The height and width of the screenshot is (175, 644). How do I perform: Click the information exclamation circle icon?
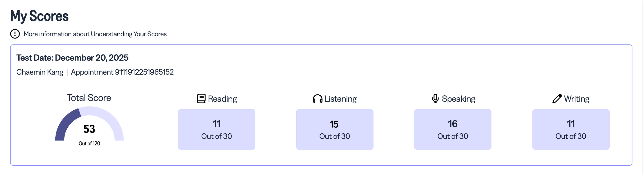click(15, 34)
